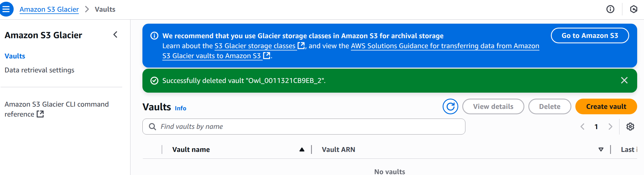Select Vaults in the side navigation
The height and width of the screenshot is (175, 644).
click(x=15, y=56)
